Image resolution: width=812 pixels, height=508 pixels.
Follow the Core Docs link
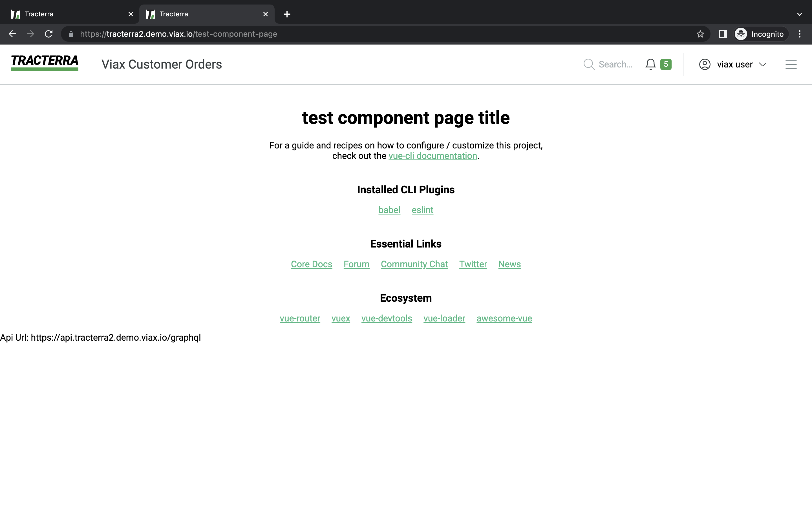[311, 264]
